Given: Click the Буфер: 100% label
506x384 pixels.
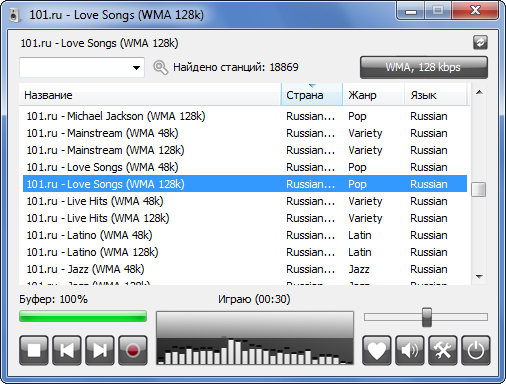Looking at the screenshot, I should pos(53,299).
